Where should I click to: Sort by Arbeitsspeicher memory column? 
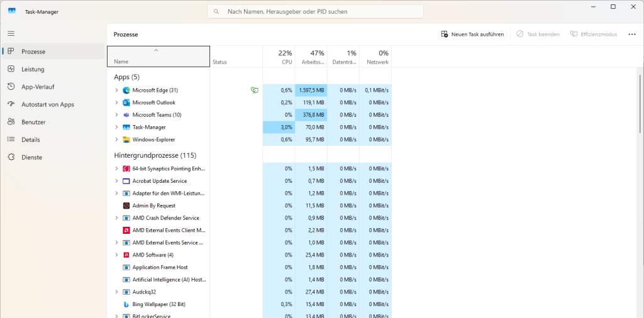click(x=311, y=56)
